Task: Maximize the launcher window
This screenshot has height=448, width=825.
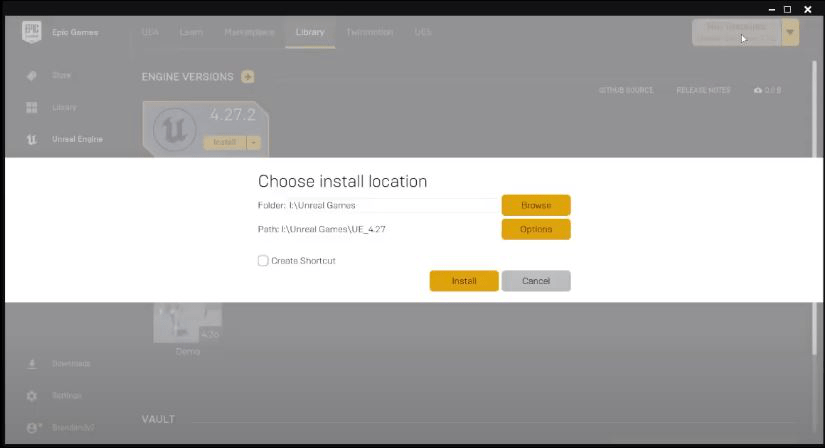Action: click(788, 9)
